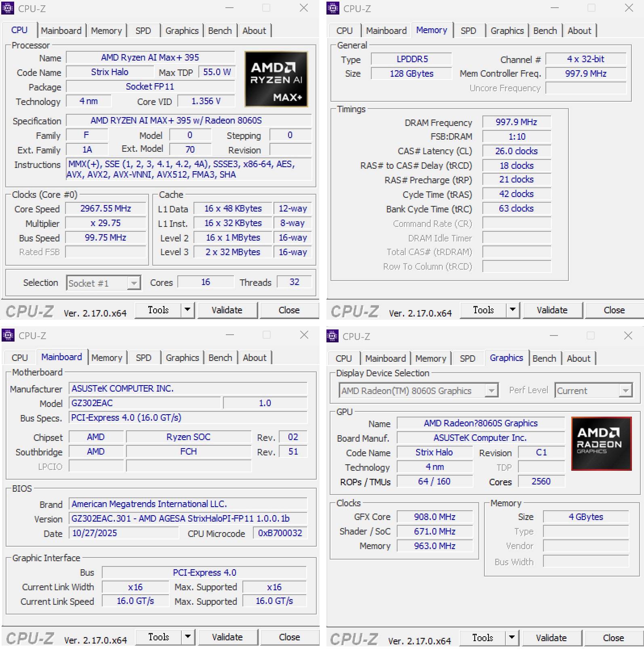Click the GFX Core clock value 908.0 MHz
Screen dimensions: 644x650
[435, 517]
